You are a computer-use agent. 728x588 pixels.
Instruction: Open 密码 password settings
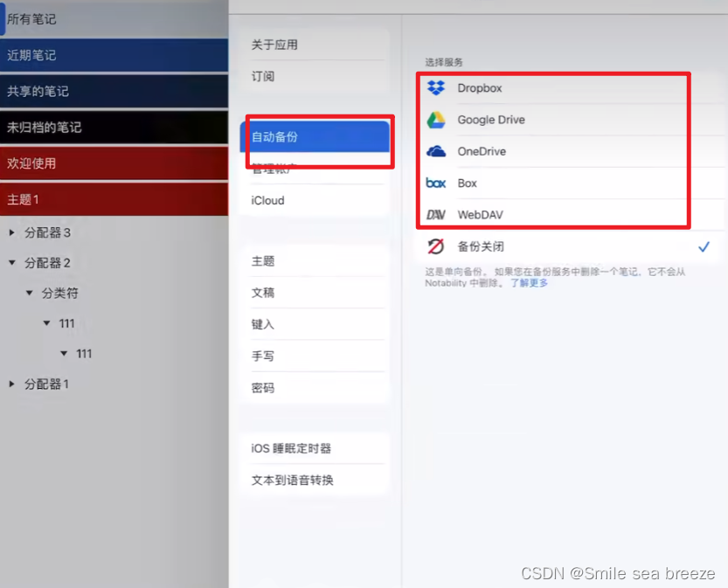315,388
